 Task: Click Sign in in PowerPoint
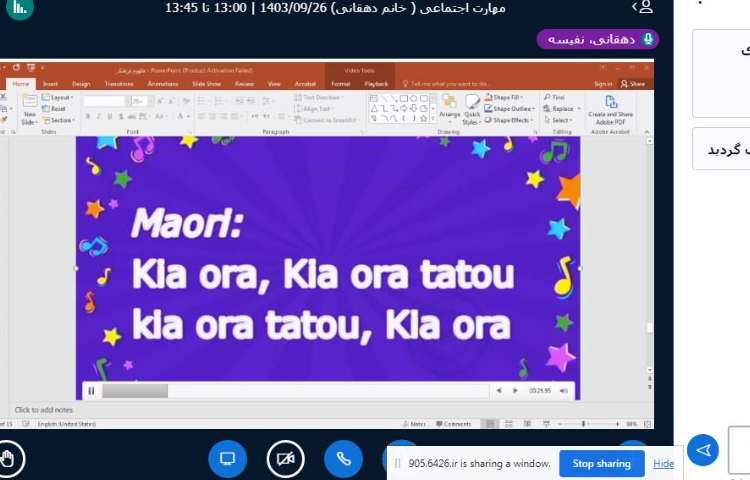coord(603,84)
